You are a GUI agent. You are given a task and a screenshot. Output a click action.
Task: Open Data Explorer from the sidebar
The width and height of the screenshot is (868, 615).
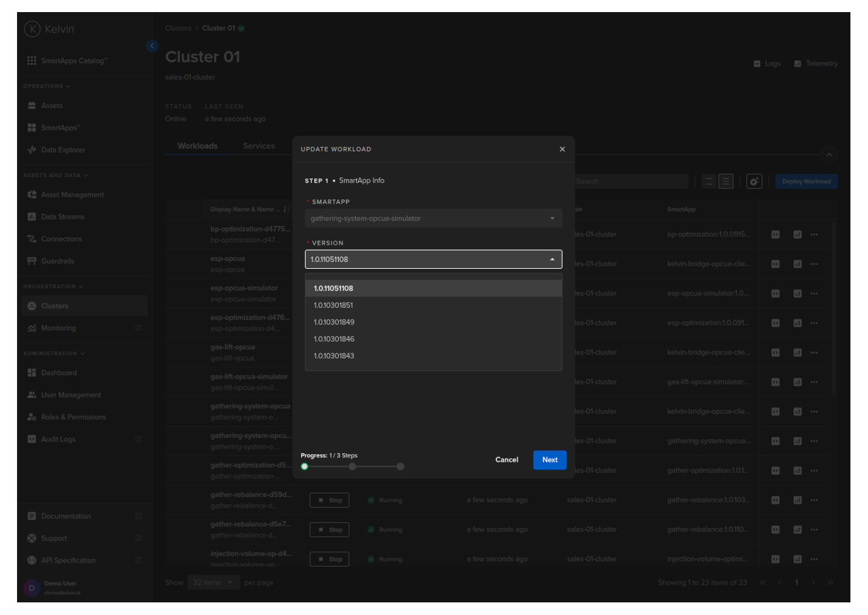[x=63, y=150]
